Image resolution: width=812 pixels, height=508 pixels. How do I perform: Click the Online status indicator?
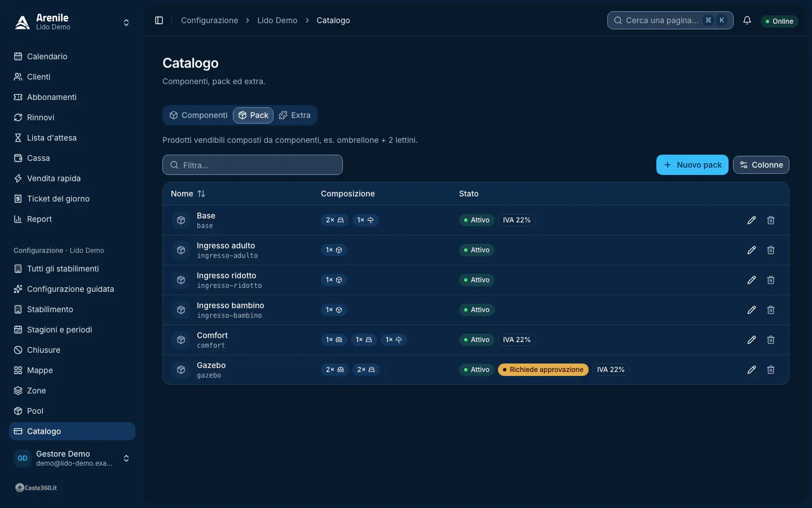click(779, 21)
